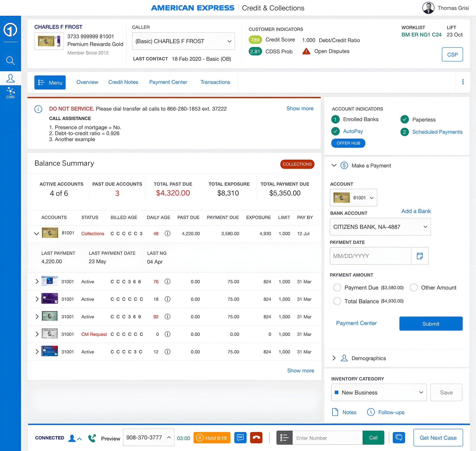This screenshot has height=451, width=476.
Task: Expand the account row with daily age 76
Action: click(x=37, y=282)
